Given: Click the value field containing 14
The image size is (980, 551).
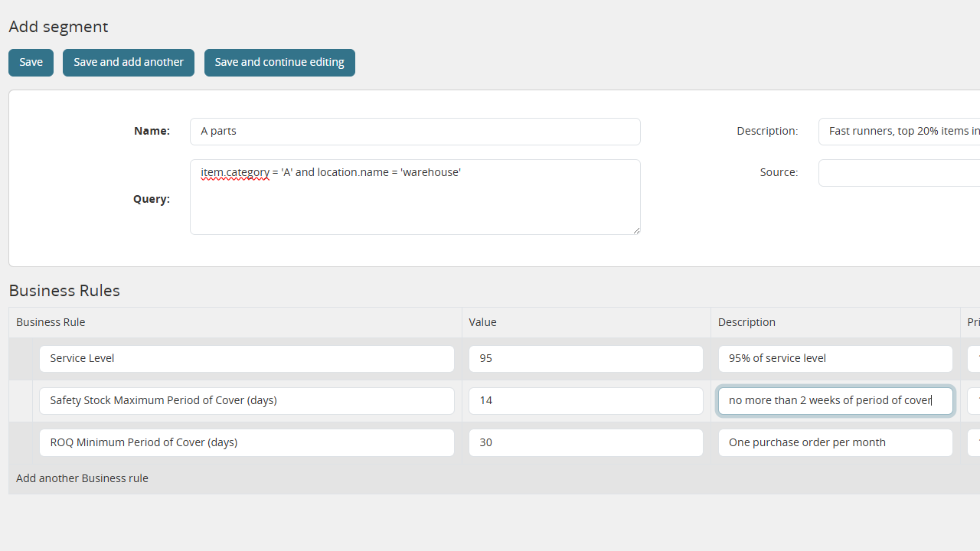Looking at the screenshot, I should [x=586, y=401].
